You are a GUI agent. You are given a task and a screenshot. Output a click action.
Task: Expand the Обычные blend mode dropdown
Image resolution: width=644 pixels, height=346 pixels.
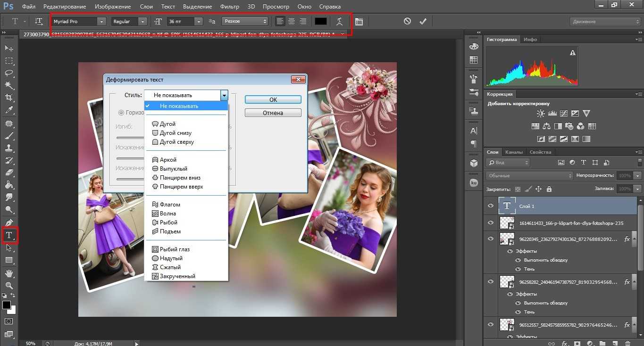pyautogui.click(x=529, y=175)
